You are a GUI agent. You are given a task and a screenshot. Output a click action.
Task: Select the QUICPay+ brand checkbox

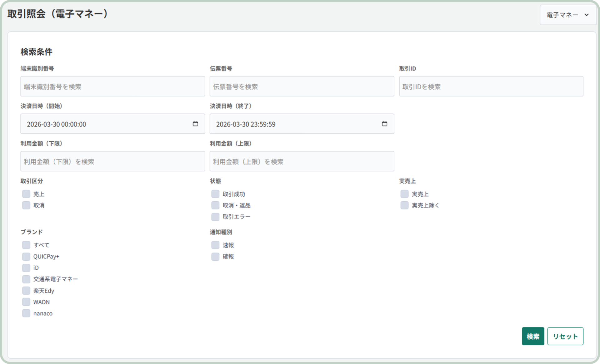(26, 256)
